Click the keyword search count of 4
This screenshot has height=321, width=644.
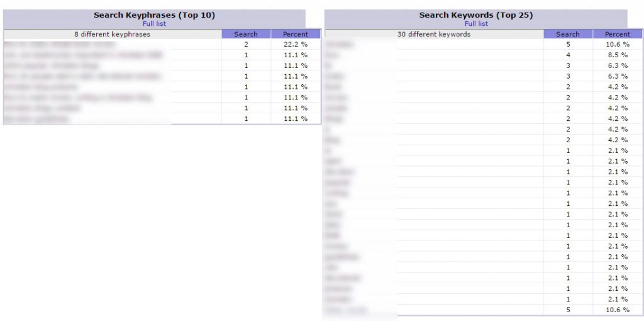568,55
